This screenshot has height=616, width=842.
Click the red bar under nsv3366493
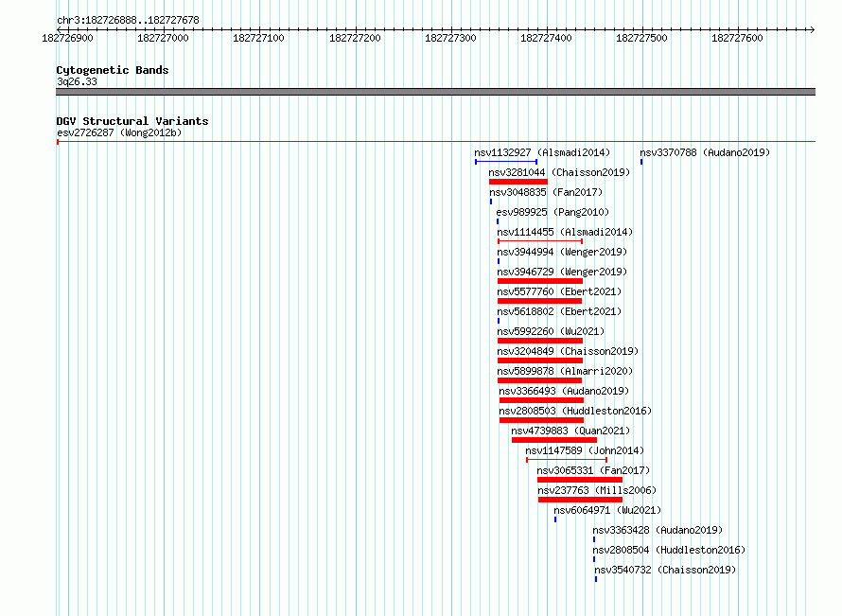541,400
